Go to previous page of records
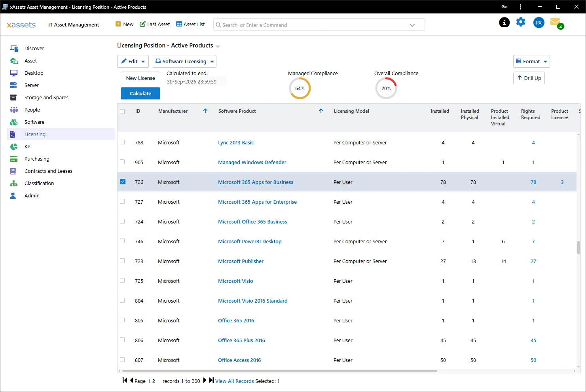 [131, 381]
